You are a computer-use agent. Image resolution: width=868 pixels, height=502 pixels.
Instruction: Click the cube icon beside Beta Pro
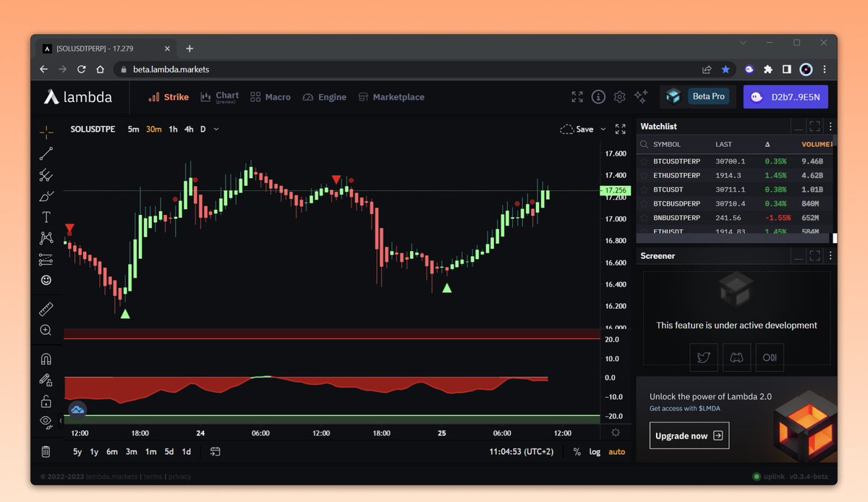tap(673, 96)
